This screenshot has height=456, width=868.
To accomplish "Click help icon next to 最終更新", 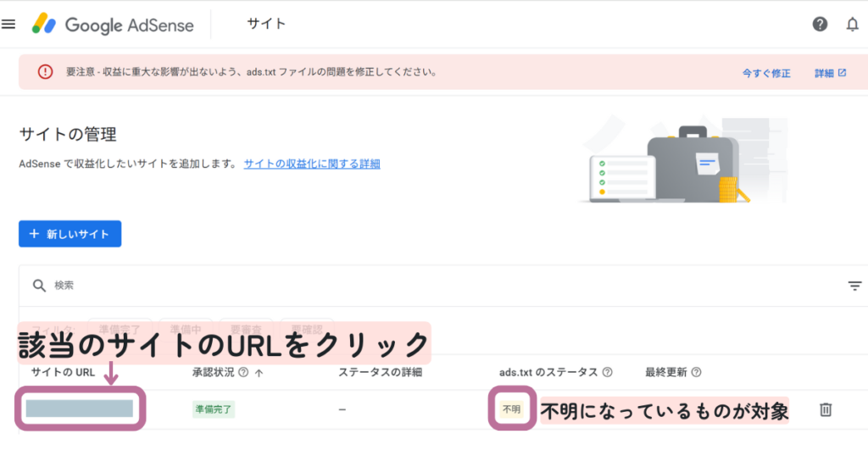I will (696, 372).
